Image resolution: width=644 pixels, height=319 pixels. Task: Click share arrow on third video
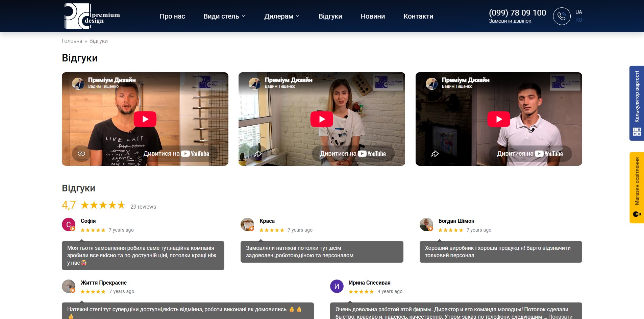pyautogui.click(x=435, y=154)
